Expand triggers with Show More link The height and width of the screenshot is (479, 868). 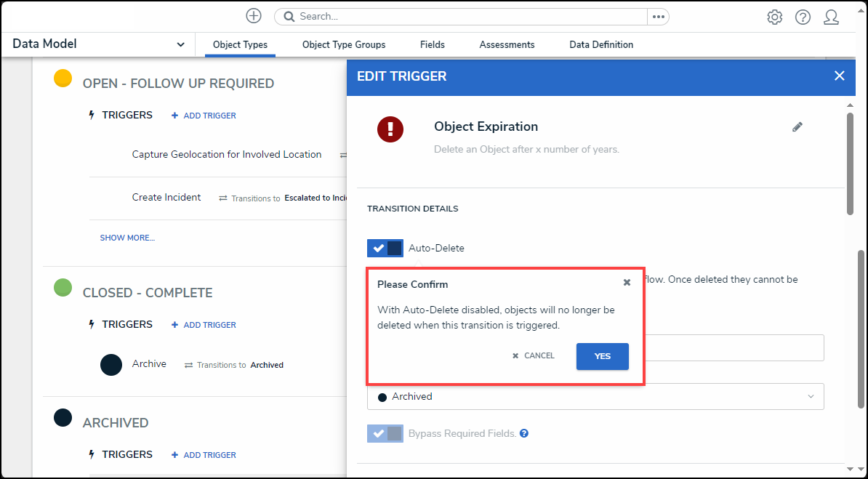[x=127, y=238]
